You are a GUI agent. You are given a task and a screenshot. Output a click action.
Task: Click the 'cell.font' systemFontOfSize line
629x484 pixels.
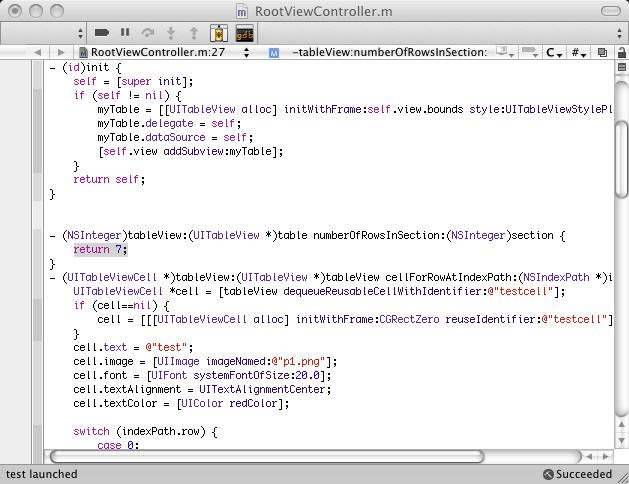pos(202,375)
